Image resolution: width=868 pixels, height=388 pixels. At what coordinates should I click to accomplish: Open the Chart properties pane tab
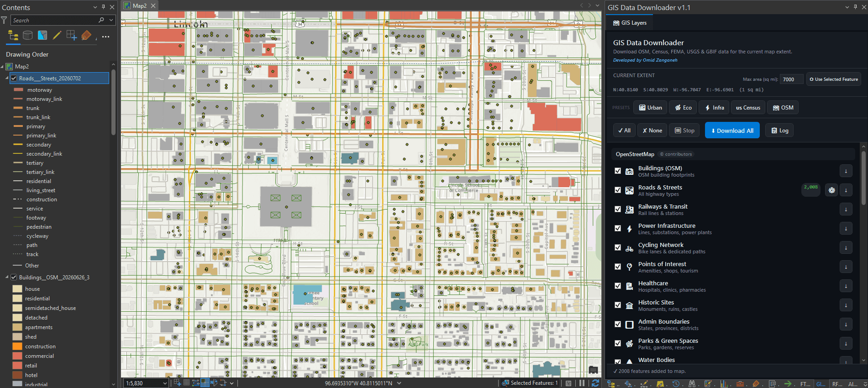click(x=724, y=384)
